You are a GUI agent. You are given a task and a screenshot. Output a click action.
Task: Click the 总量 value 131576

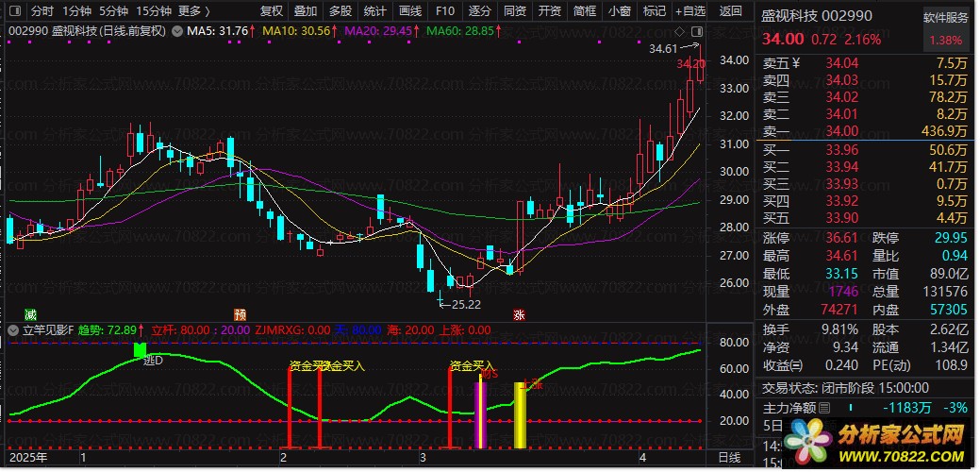(944, 292)
